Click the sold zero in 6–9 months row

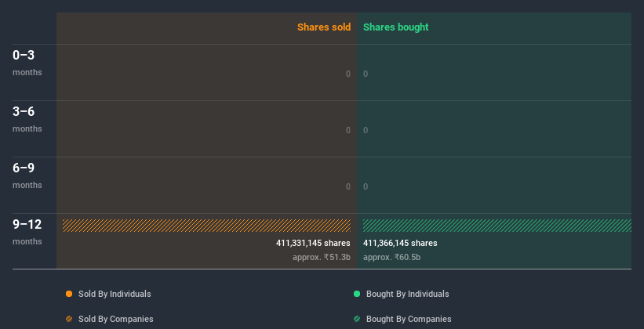point(348,186)
